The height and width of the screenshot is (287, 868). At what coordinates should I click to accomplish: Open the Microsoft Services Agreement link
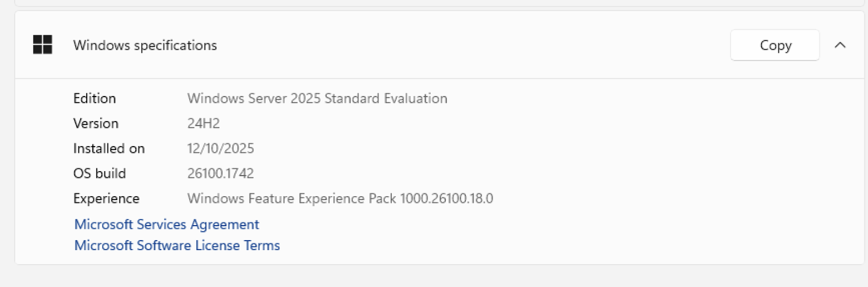[x=166, y=224]
